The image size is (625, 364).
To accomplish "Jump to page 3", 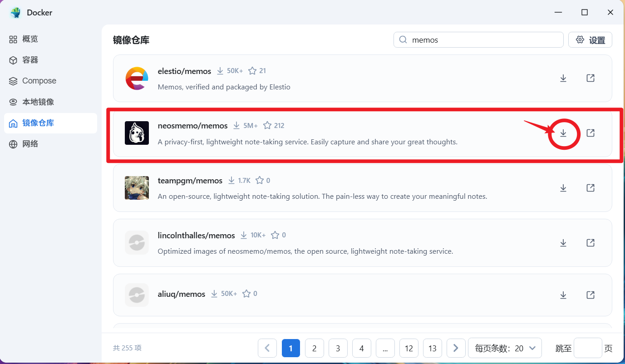I will pos(338,348).
